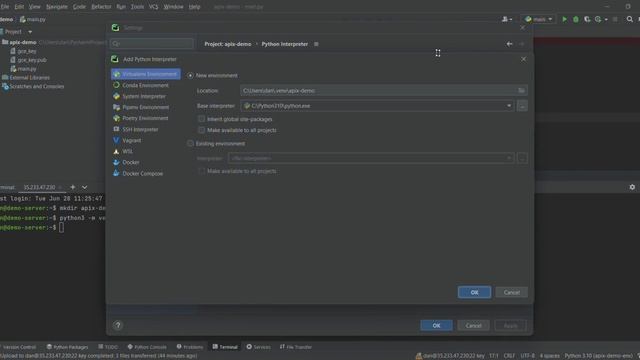Viewport: 640px width, 360px height.
Task: Run with coverage icon in toolbar
Action: point(587,19)
